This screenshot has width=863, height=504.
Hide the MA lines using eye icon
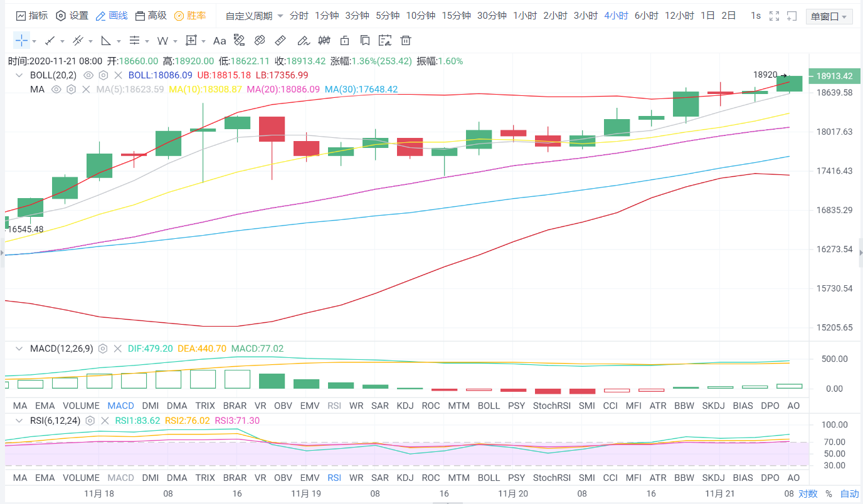[56, 90]
